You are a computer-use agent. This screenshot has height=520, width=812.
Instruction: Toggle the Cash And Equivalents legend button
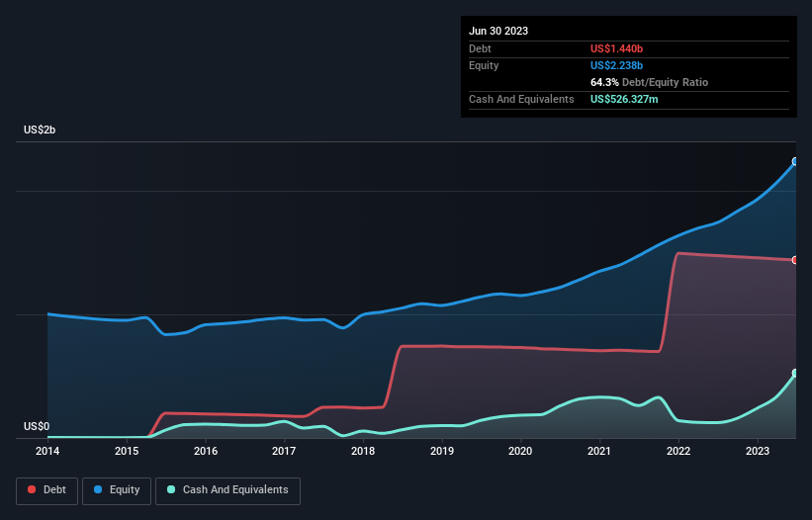227,490
